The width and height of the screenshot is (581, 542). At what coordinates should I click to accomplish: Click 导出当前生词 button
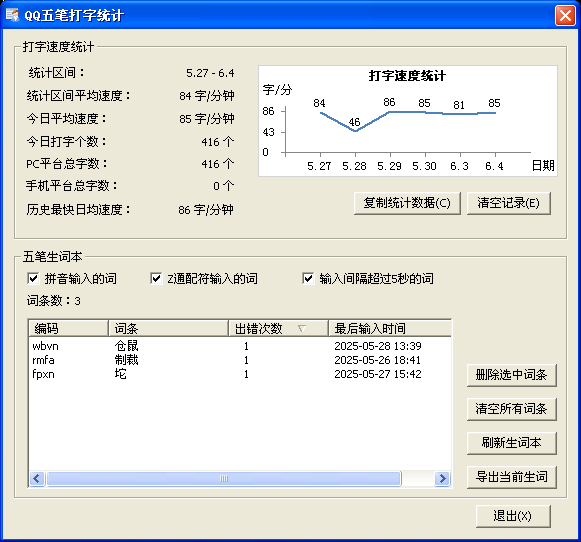pos(512,477)
